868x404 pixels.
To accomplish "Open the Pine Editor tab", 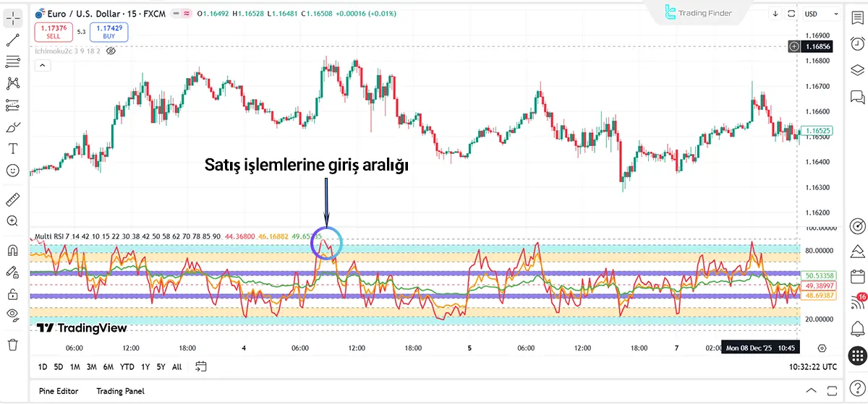I will pos(58,391).
